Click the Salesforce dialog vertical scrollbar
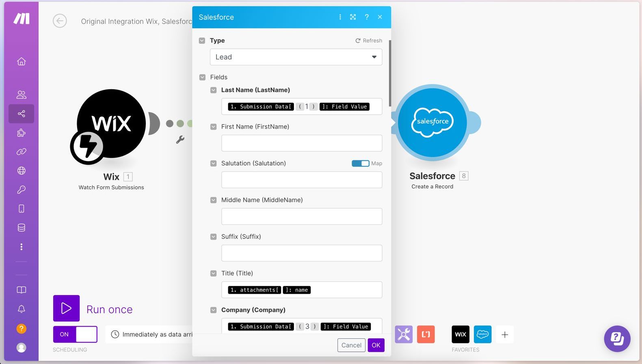Screen dimensions: 642x364 (390, 73)
